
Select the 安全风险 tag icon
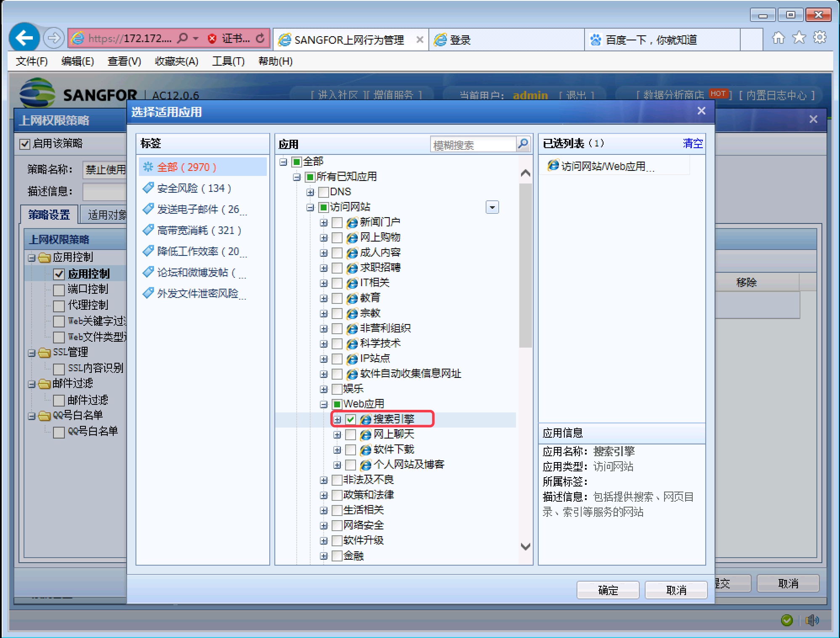[148, 188]
